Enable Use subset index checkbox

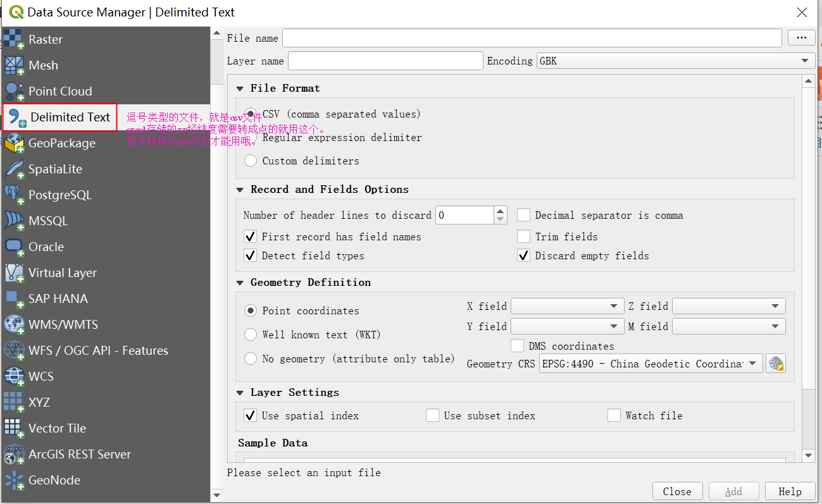tap(432, 415)
